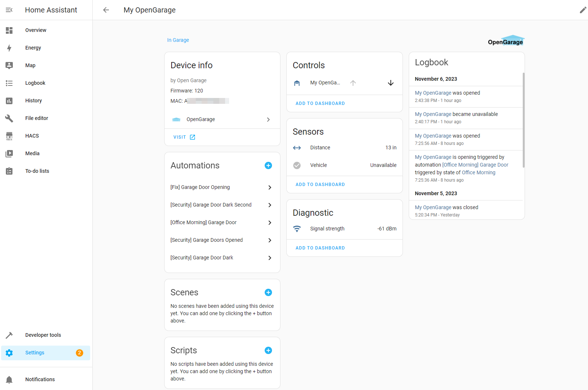This screenshot has width=588, height=390.
Task: Open Overview from the sidebar
Action: click(x=46, y=30)
